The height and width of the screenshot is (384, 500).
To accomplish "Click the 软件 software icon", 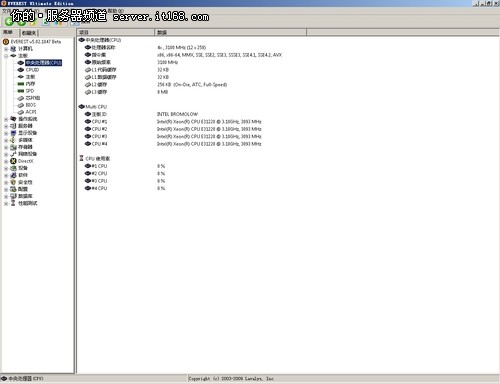I will click(13, 175).
